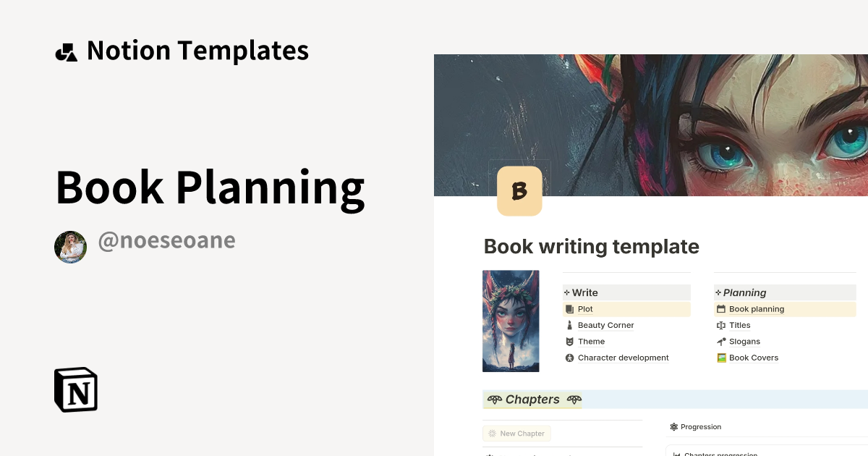Viewport: 868px width, 456px height.
Task: Click the Slogans dart icon
Action: click(721, 341)
